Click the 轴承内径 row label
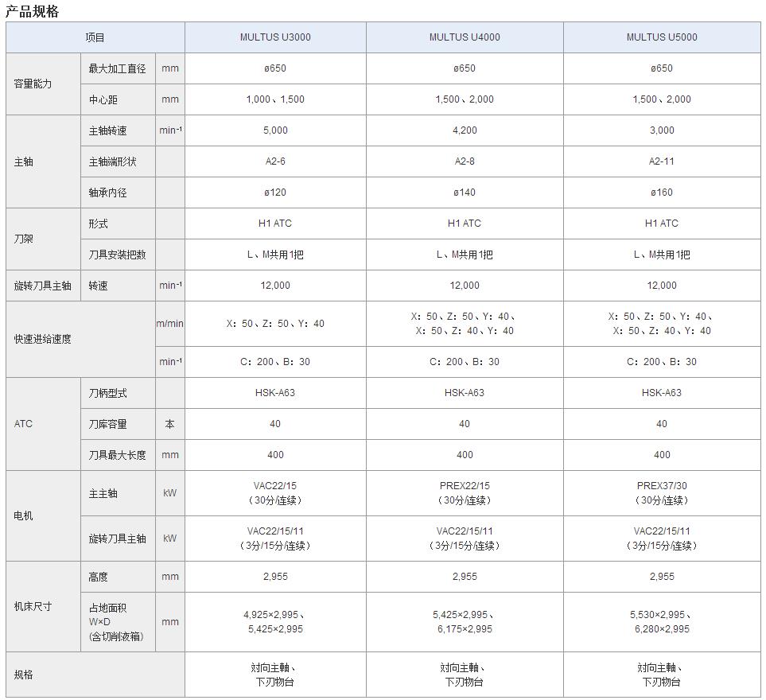The width and height of the screenshot is (766, 700). (x=107, y=193)
